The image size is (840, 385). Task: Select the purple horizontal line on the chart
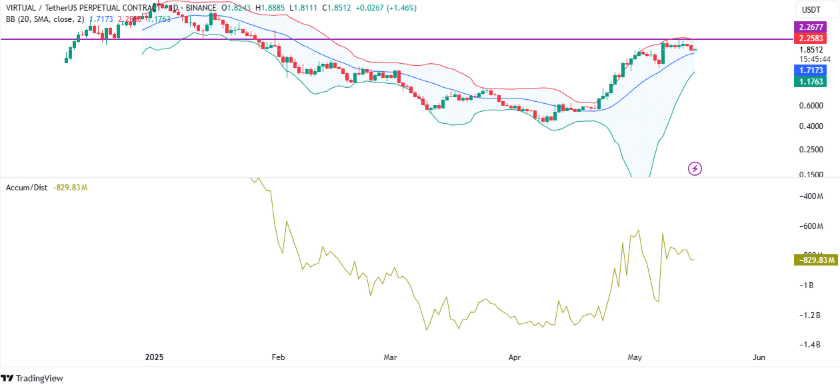point(396,39)
